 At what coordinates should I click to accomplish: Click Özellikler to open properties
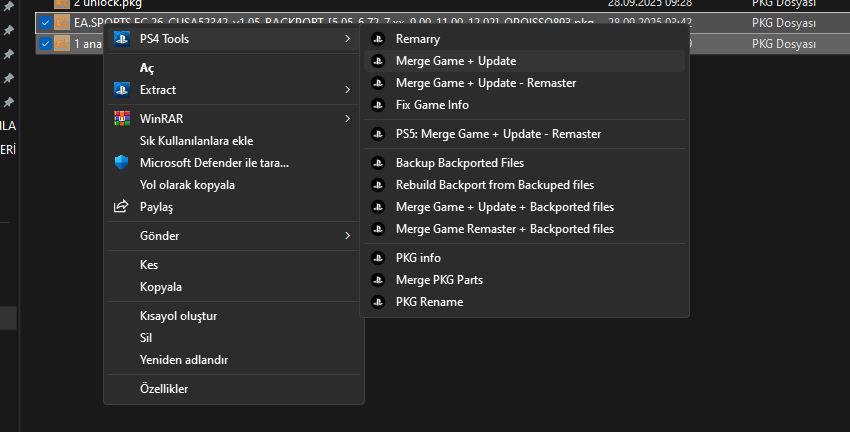[x=164, y=389]
